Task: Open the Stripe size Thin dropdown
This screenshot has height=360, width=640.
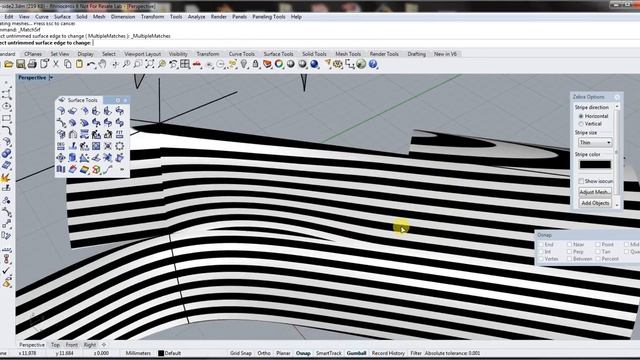Action: (595, 142)
